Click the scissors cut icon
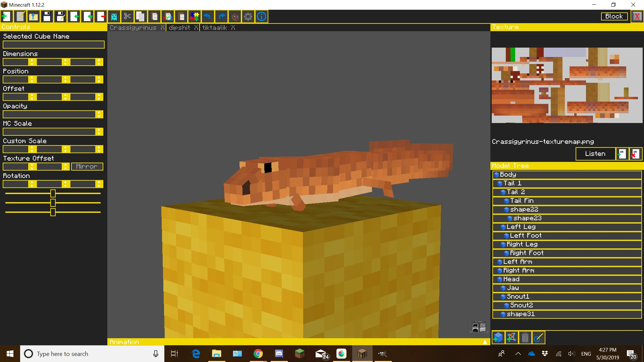 point(127,16)
